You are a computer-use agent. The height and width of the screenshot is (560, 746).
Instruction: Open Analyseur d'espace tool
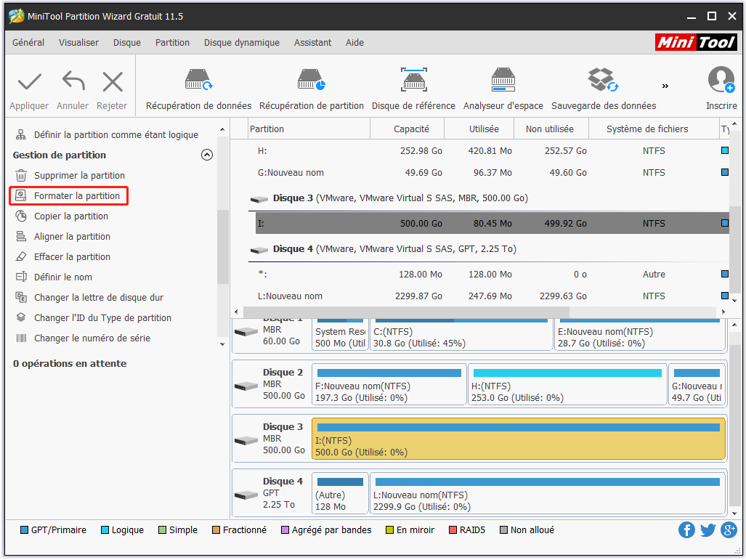pos(503,90)
